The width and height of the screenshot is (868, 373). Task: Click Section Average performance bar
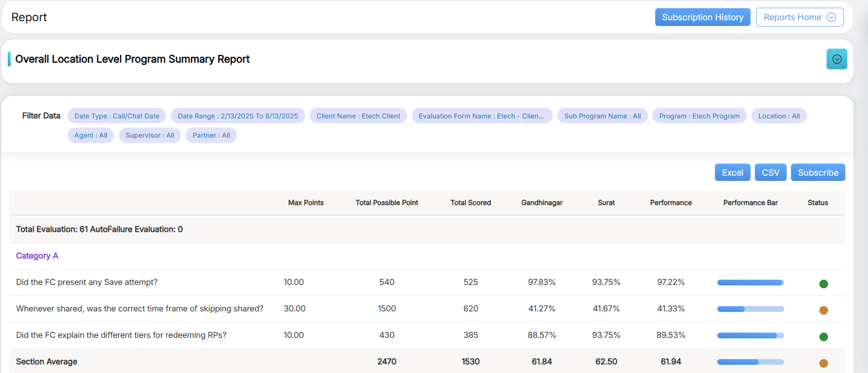750,362
